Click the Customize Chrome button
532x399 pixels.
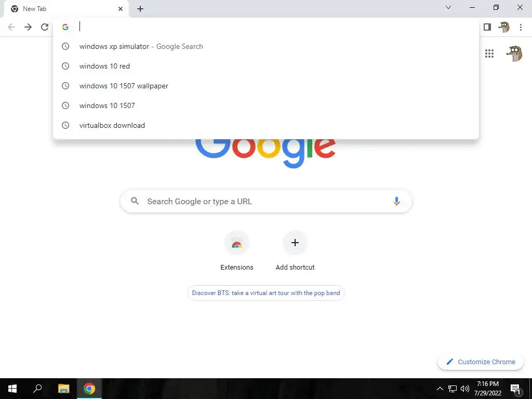[481, 362]
